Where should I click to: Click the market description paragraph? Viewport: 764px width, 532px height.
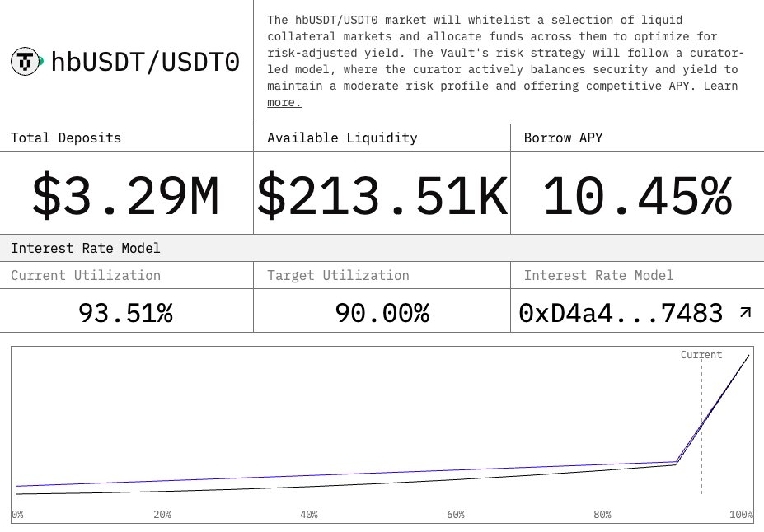(505, 61)
